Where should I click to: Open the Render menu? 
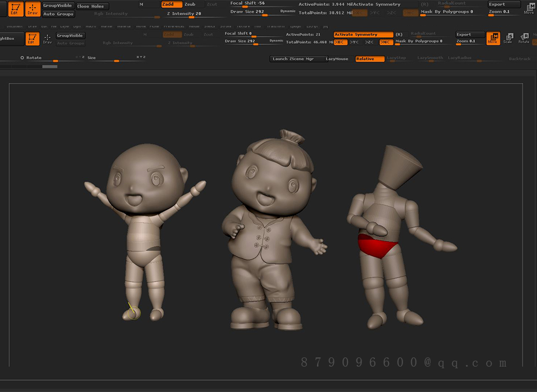[194, 26]
